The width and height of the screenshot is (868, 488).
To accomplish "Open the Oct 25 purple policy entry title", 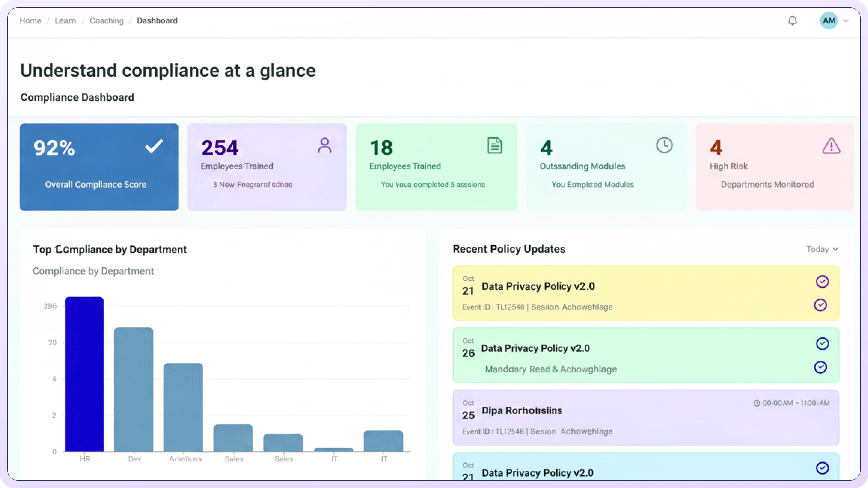I will (522, 411).
